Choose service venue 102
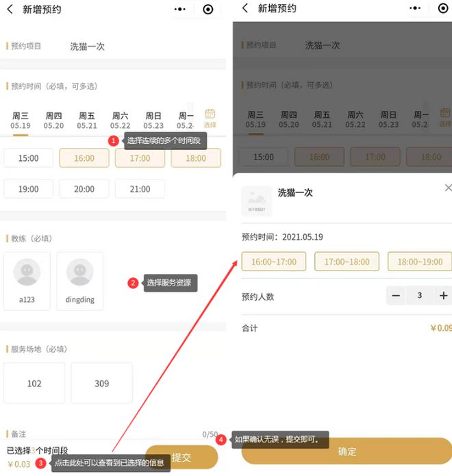The width and height of the screenshot is (452, 476). pos(34,383)
